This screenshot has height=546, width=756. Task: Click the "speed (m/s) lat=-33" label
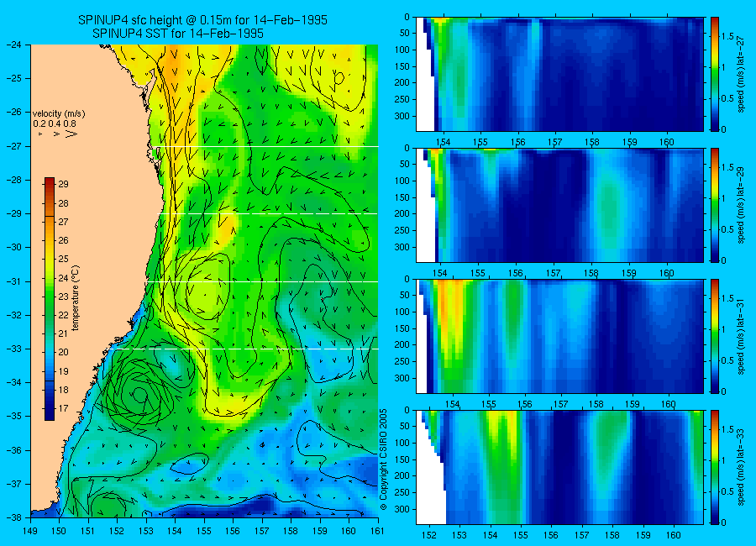(x=742, y=467)
